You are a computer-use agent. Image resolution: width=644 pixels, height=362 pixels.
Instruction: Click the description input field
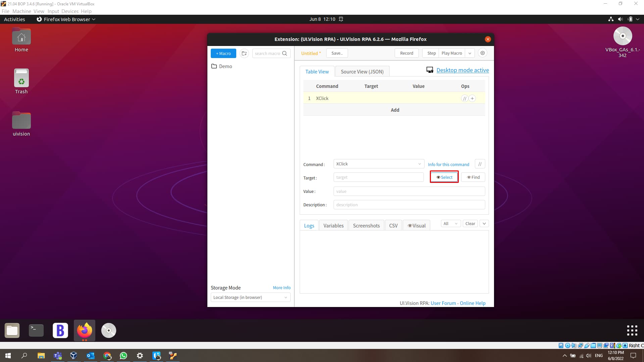409,205
